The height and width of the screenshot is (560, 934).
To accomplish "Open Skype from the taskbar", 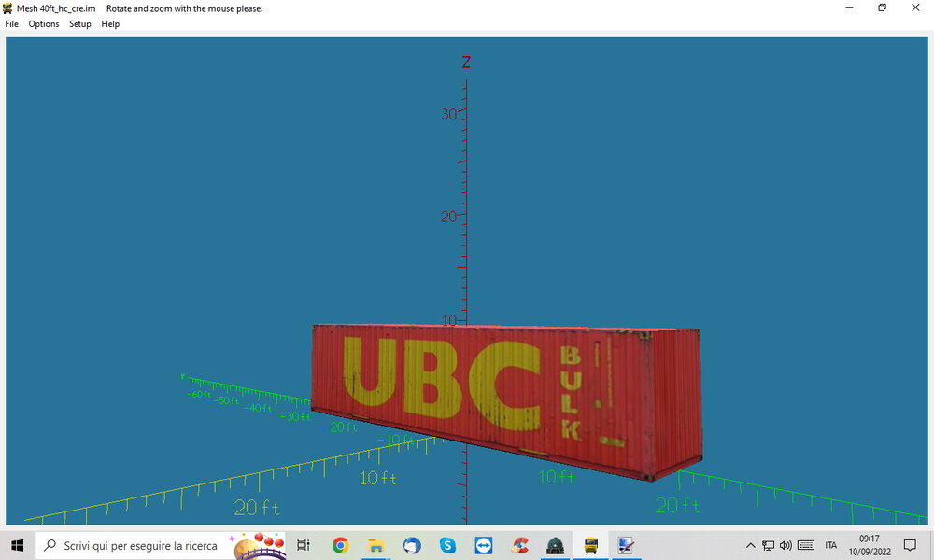I will pos(447,545).
